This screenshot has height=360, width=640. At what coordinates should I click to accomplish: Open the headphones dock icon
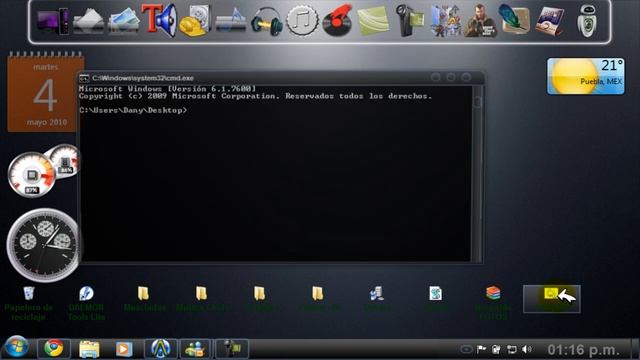click(x=267, y=22)
